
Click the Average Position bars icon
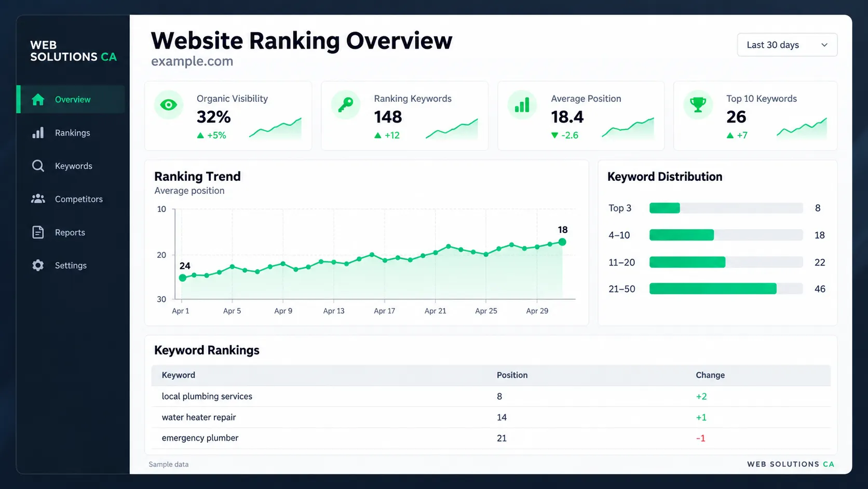(x=522, y=105)
